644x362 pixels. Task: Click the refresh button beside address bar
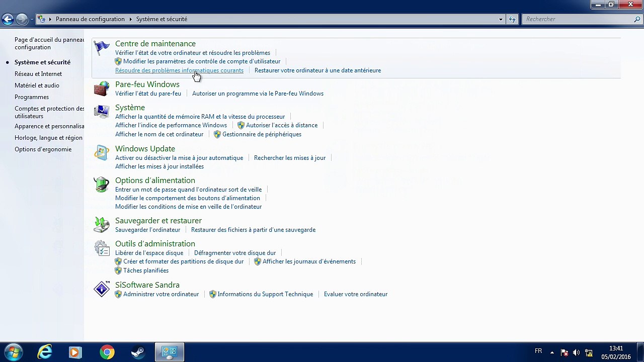click(x=512, y=19)
